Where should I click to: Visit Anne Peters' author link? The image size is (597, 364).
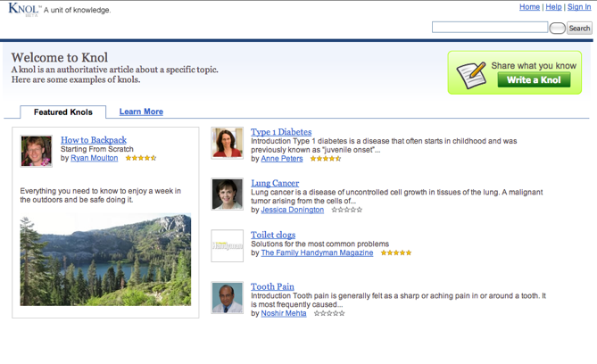(x=282, y=159)
